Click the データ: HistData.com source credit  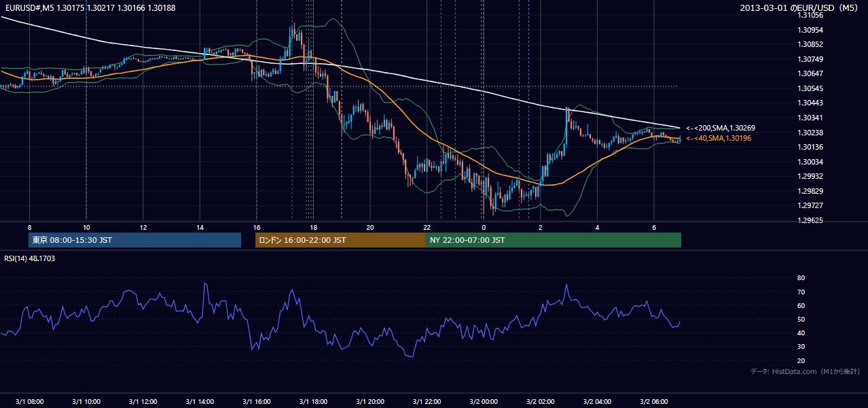click(805, 371)
